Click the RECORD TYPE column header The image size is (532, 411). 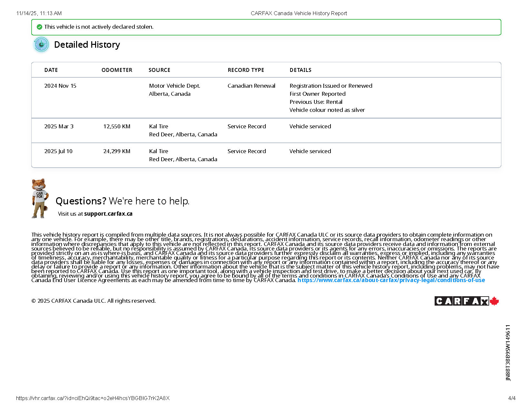246,70
